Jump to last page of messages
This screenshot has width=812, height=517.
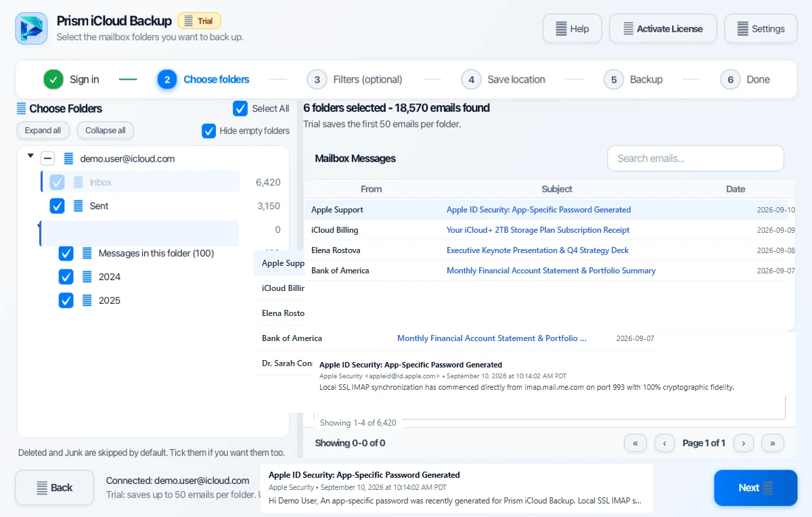[x=773, y=443]
